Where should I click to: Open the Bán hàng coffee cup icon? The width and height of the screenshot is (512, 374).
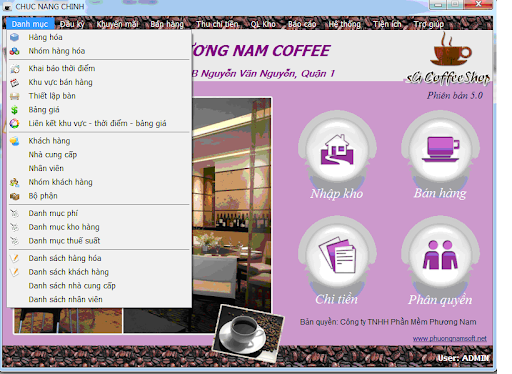441,150
